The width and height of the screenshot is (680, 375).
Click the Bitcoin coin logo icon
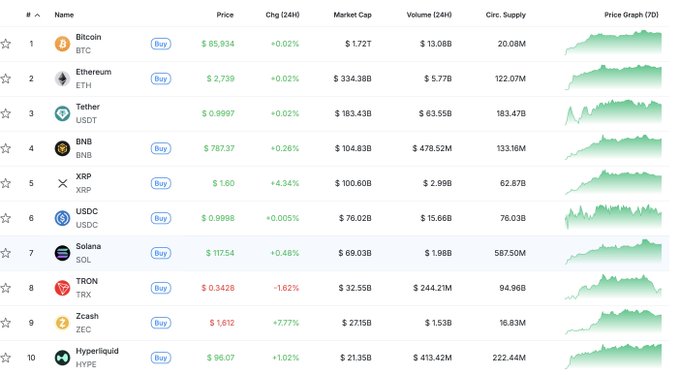(x=62, y=44)
